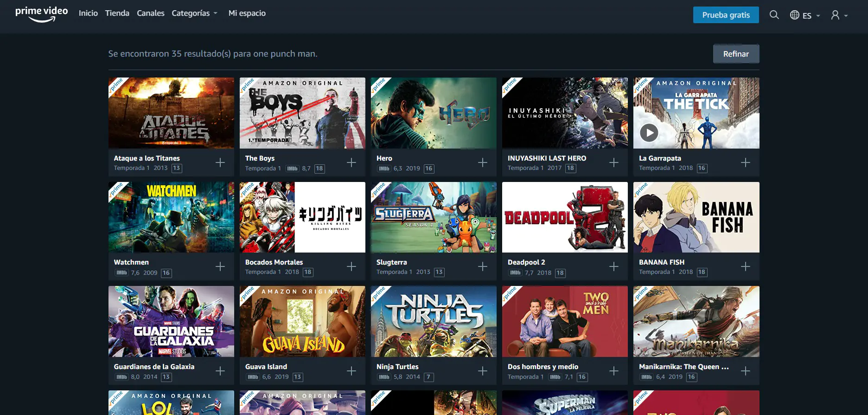Click the Deadpool 2 title link
868x415 pixels.
(x=526, y=262)
